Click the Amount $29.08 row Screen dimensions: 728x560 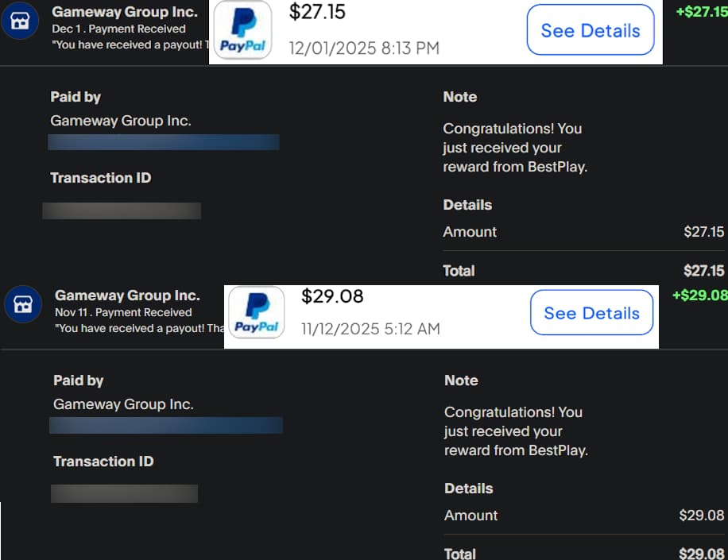[x=583, y=516]
